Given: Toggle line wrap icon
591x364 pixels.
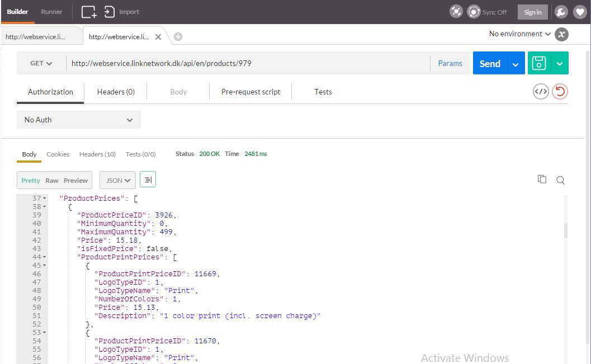Looking at the screenshot, I should click(x=148, y=179).
